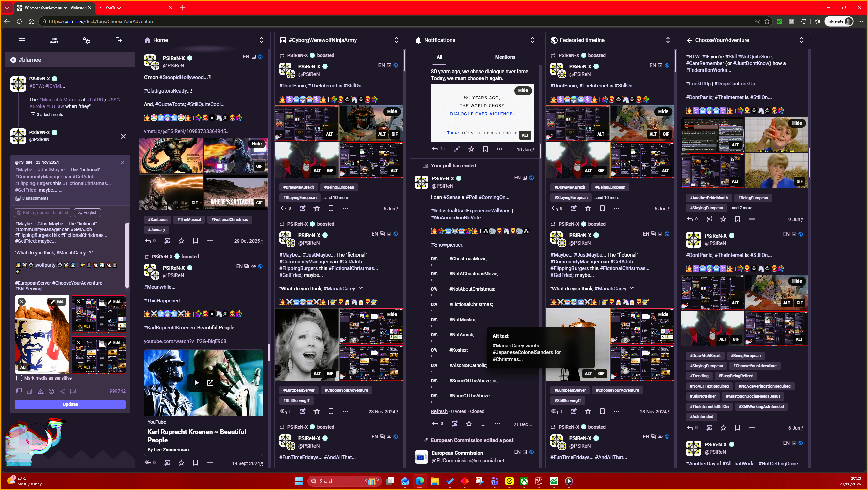The image size is (868, 490).
Task: Open the English language dropdown in composer
Action: coord(87,212)
